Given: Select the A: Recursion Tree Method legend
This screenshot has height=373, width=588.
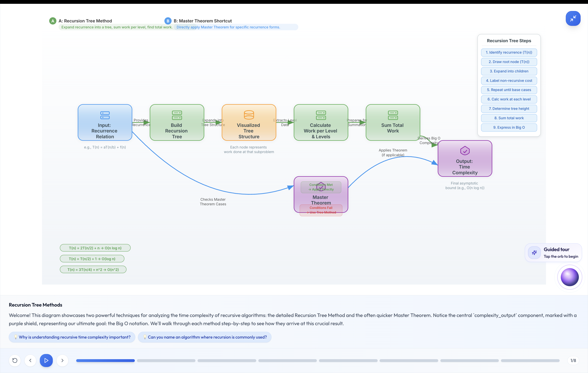Looking at the screenshot, I should 85,21.
